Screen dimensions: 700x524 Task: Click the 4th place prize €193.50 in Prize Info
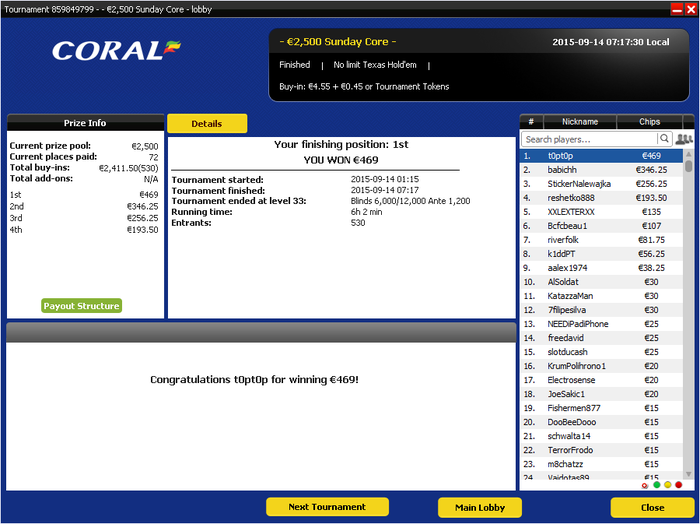(x=142, y=230)
